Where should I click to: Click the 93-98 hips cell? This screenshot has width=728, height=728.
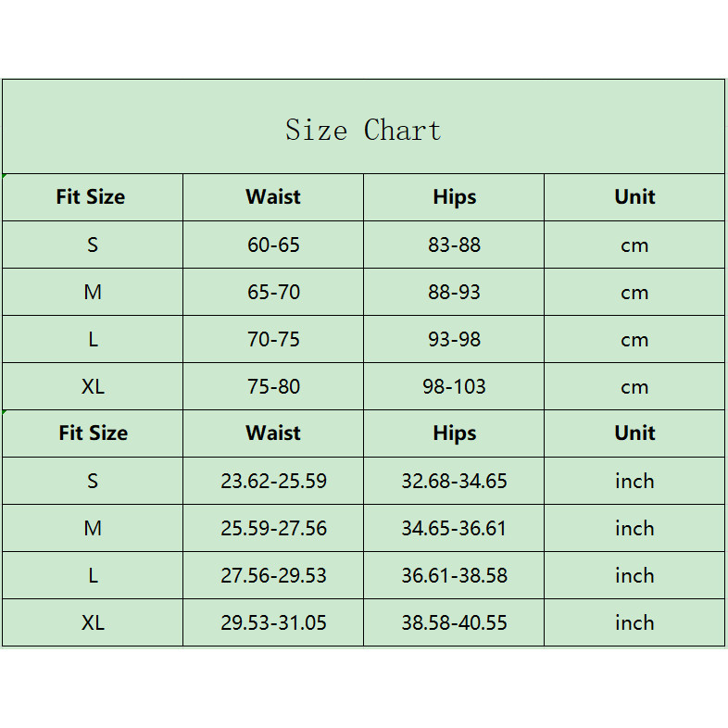pyautogui.click(x=454, y=340)
